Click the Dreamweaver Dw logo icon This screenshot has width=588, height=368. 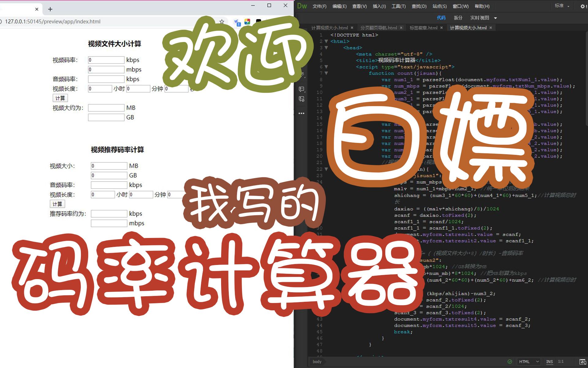coord(302,6)
